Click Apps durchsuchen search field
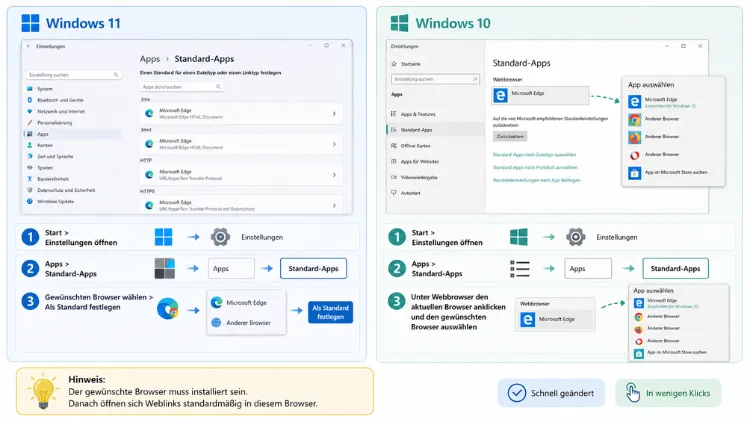This screenshot has width=750, height=422. pyautogui.click(x=182, y=87)
